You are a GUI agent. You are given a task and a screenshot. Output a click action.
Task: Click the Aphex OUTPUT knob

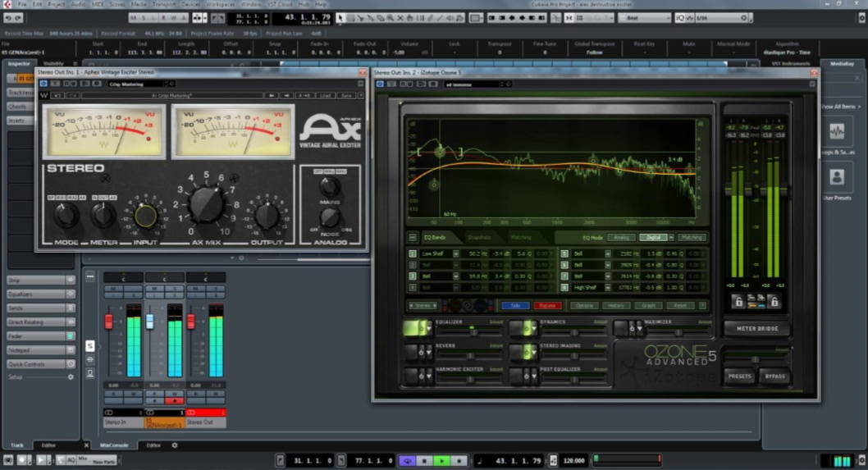(x=267, y=216)
